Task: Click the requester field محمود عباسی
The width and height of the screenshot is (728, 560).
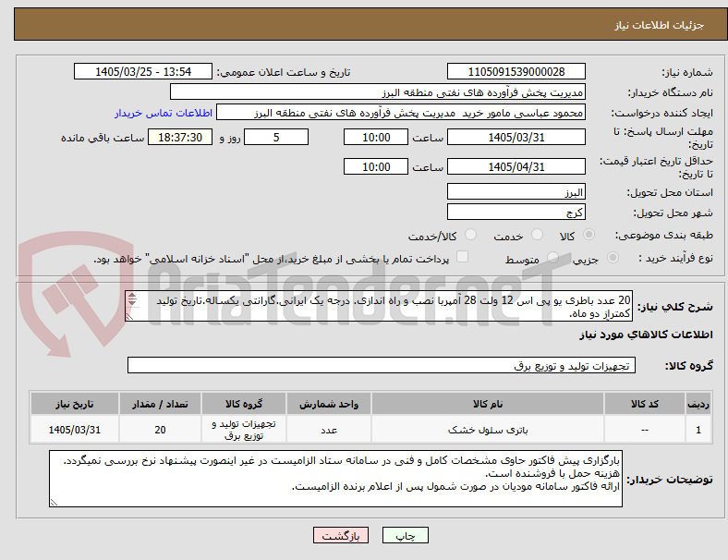Action: click(401, 113)
